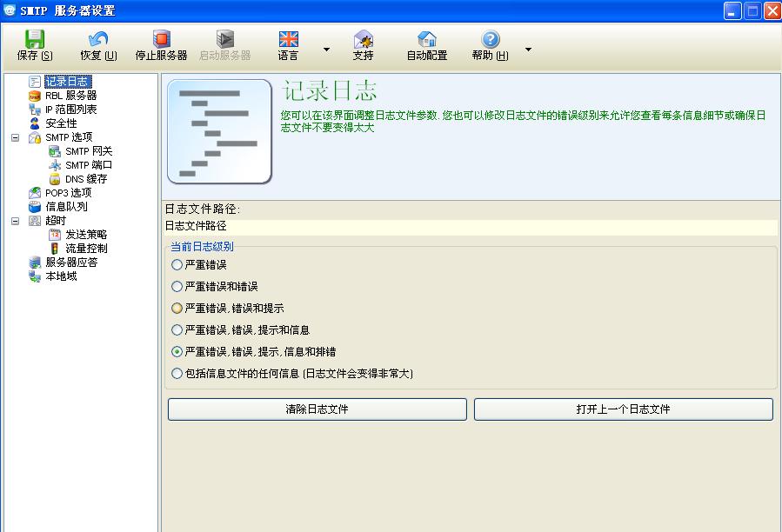Collapse the SMTP 选项 tree node
782x532 pixels.
[16, 137]
